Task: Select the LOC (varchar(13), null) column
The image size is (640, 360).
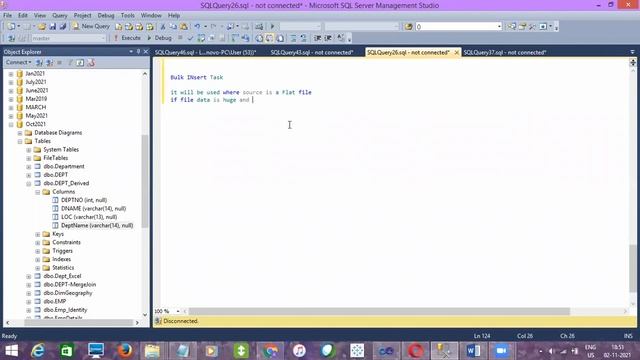Action: [89, 217]
